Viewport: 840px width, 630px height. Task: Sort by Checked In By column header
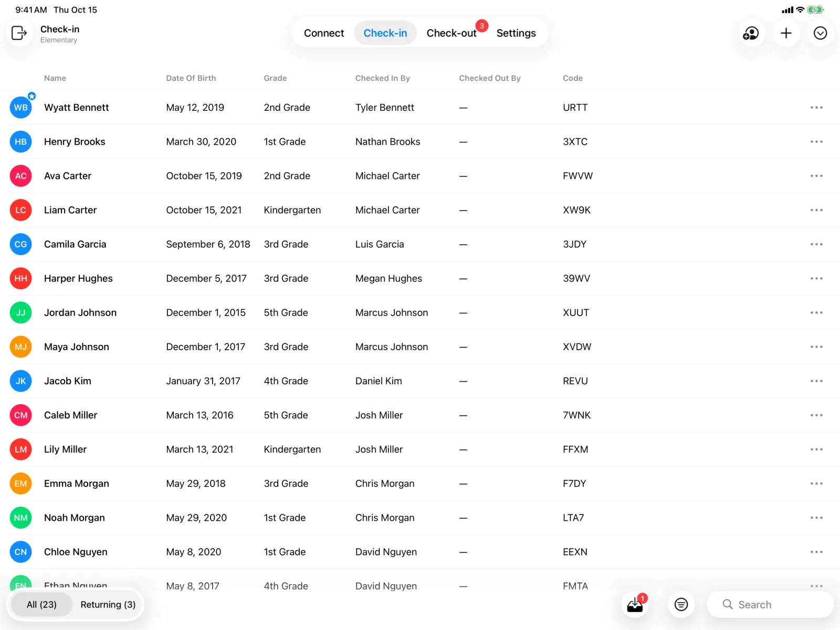click(x=383, y=78)
